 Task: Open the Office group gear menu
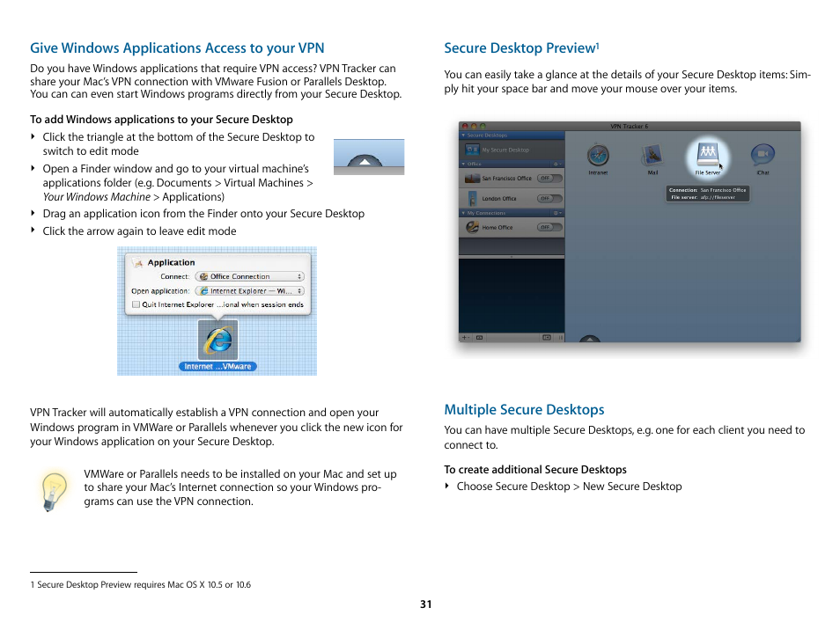557,164
